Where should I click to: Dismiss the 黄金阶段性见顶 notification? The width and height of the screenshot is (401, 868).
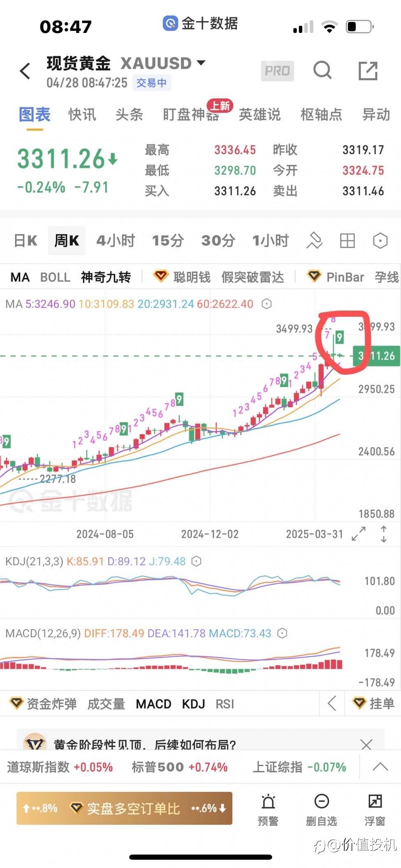(366, 744)
